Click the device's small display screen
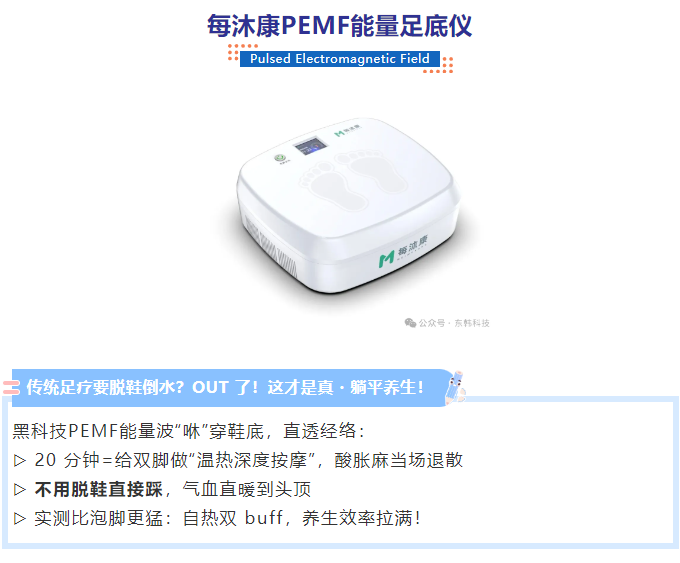 coord(311,146)
